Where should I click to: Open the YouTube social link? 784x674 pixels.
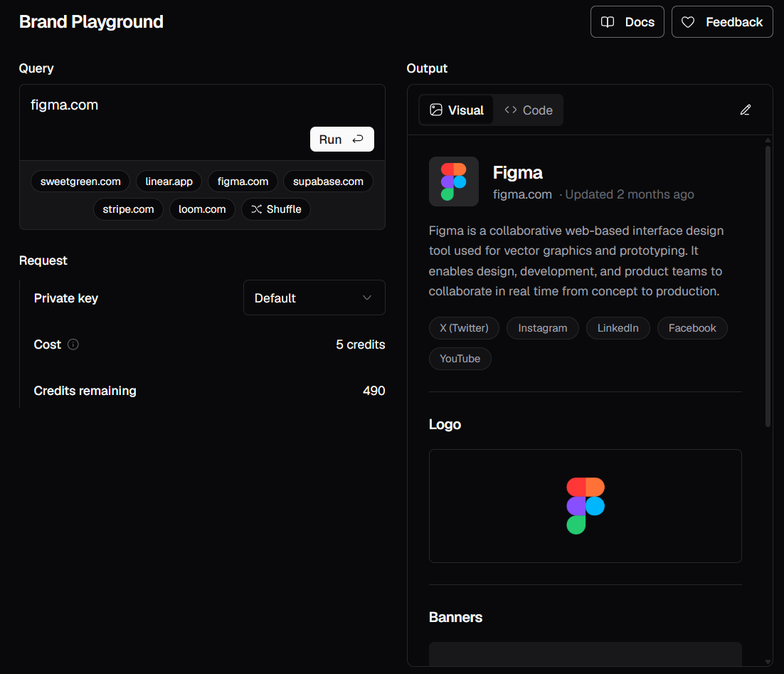[460, 359]
